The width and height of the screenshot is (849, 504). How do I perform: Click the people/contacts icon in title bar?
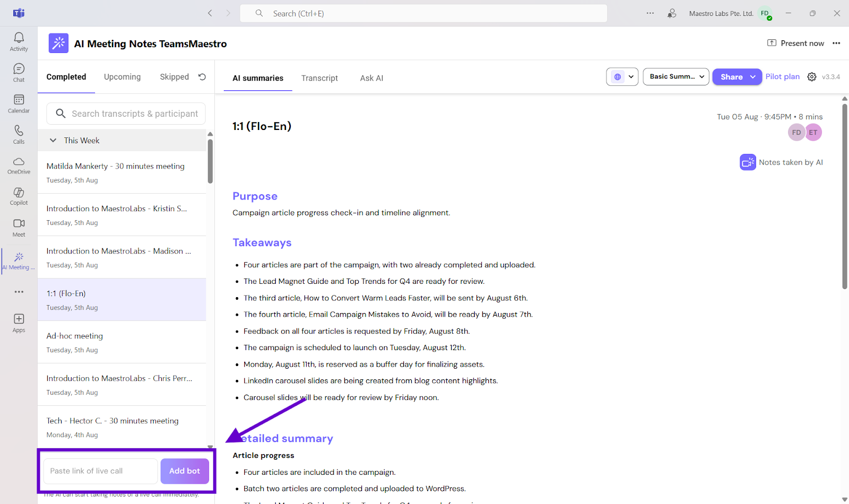click(672, 13)
